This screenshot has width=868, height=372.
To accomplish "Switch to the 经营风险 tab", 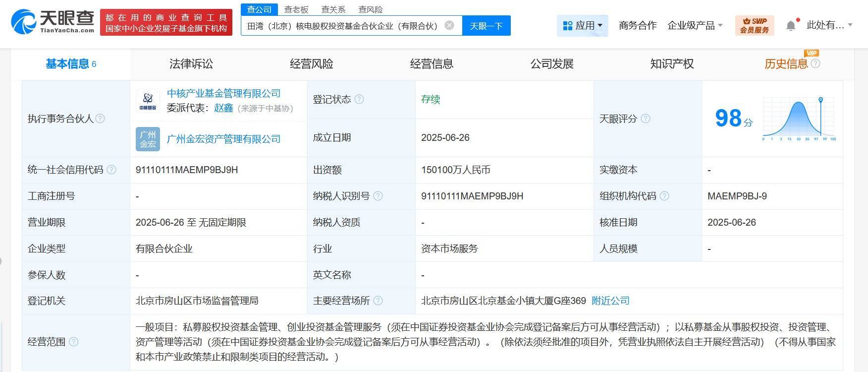I will [312, 63].
